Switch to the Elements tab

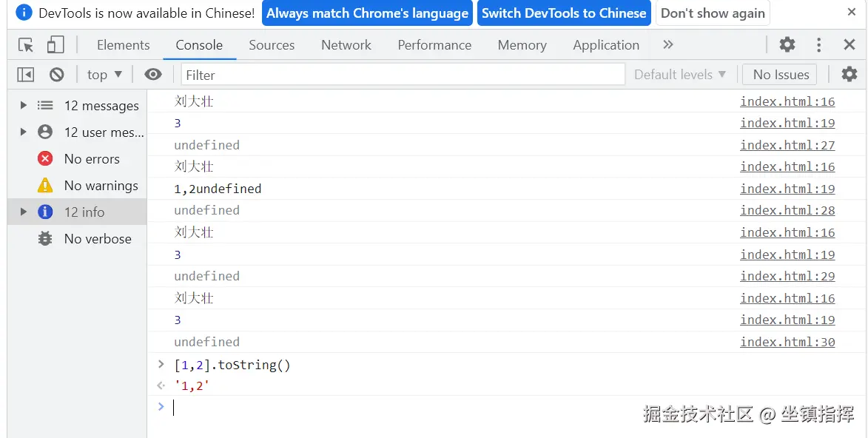tap(124, 45)
